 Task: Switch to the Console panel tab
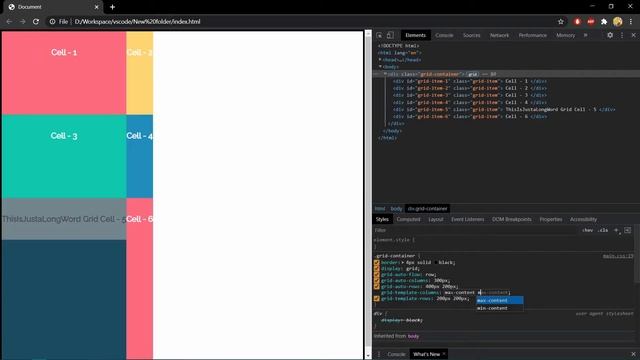click(444, 36)
